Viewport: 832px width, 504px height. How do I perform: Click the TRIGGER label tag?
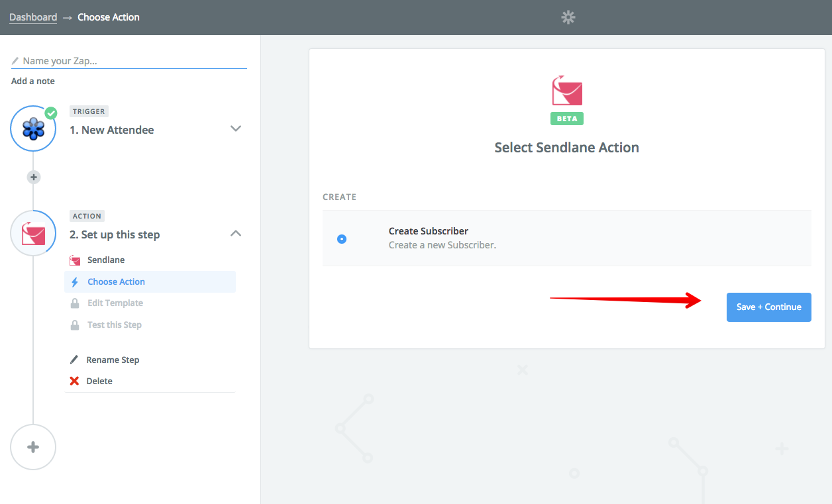coord(89,111)
